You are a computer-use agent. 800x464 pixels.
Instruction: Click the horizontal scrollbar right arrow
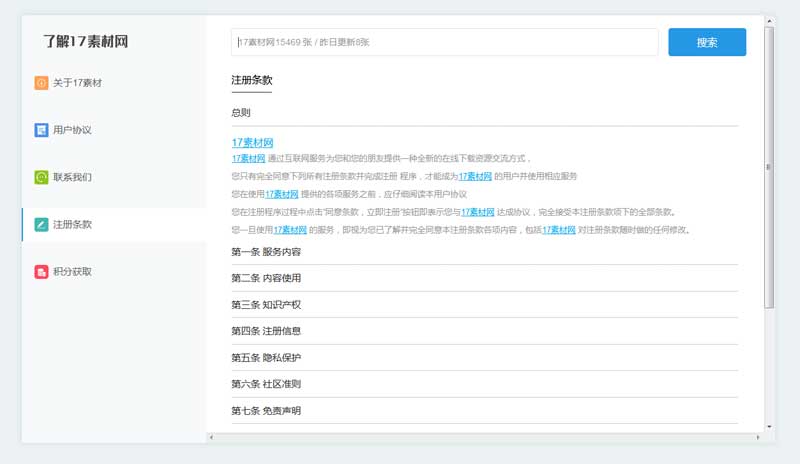click(756, 437)
